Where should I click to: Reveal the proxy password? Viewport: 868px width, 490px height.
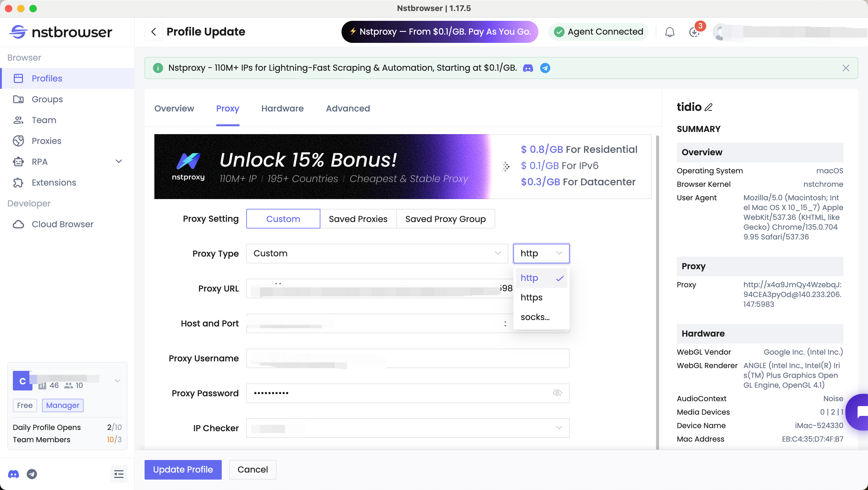(x=557, y=393)
